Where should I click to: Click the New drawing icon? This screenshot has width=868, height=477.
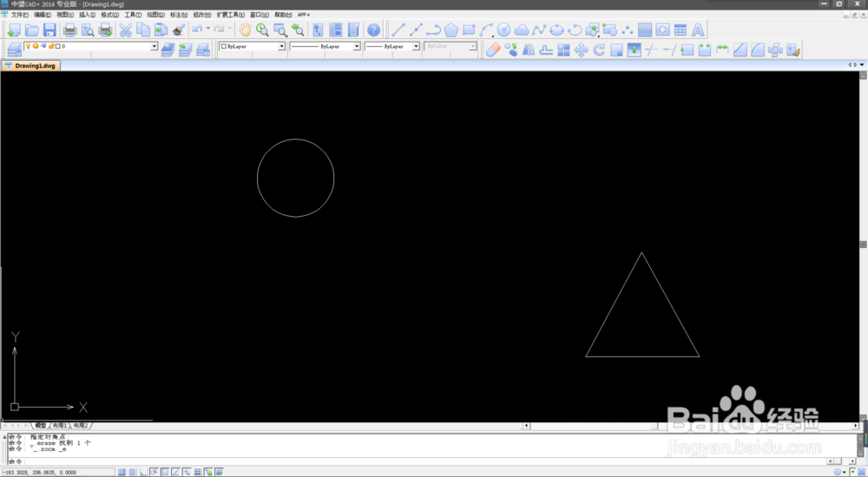click(15, 29)
